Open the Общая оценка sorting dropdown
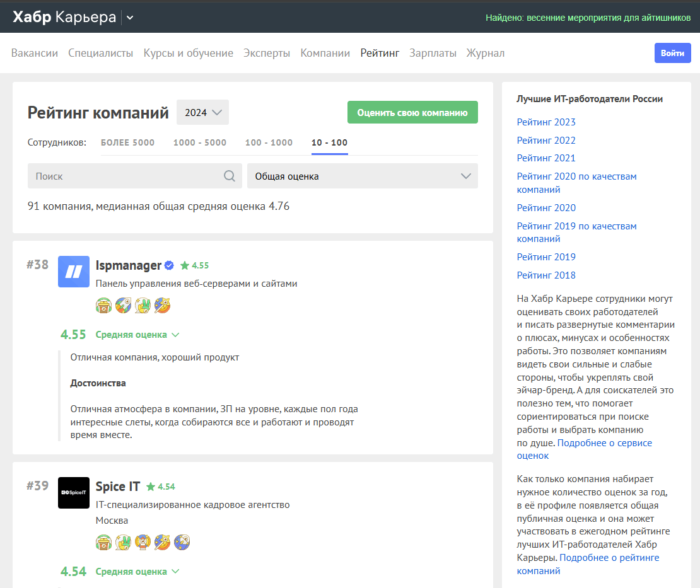Image resolution: width=700 pixels, height=588 pixels. click(362, 176)
